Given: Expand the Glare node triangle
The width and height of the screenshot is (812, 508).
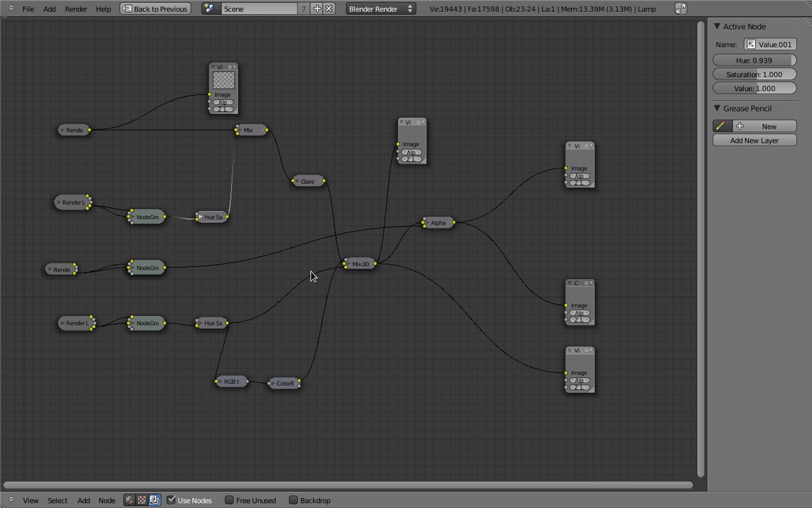Looking at the screenshot, I should coord(297,181).
